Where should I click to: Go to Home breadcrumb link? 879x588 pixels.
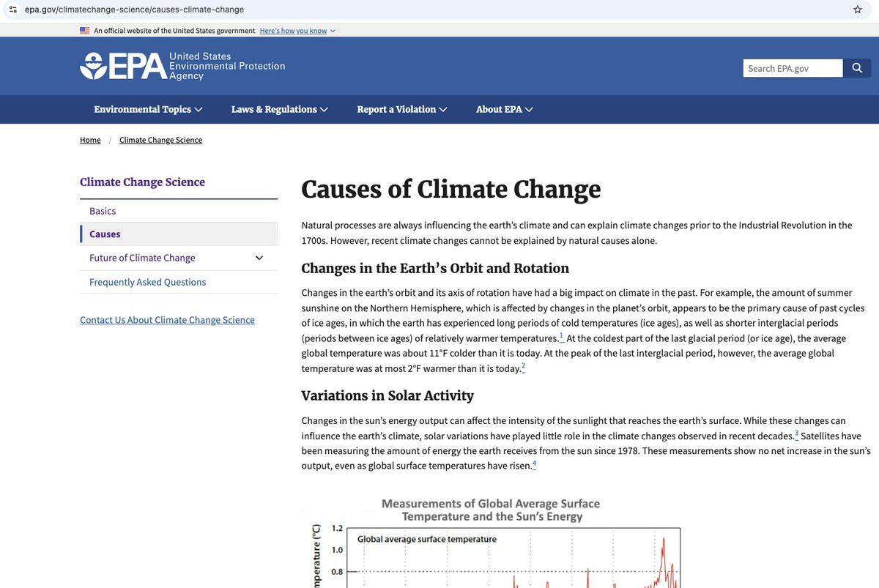pyautogui.click(x=90, y=140)
